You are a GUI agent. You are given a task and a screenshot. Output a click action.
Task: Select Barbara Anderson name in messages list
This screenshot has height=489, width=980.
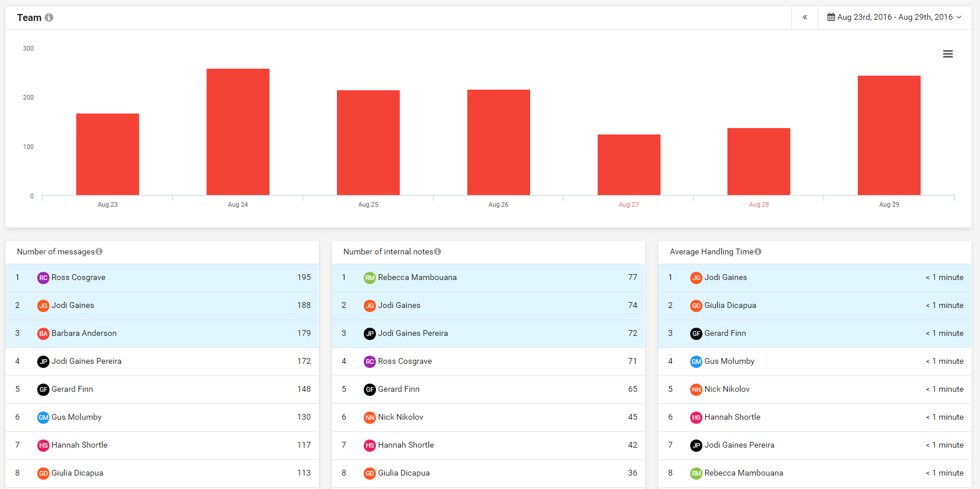[x=84, y=333]
